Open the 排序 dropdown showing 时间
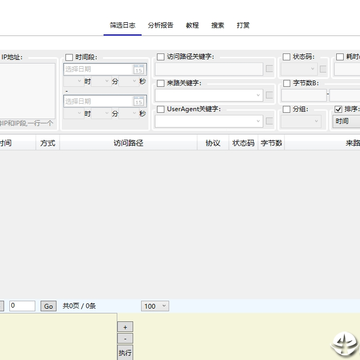Viewport: 360px width, 360px height. [346, 121]
